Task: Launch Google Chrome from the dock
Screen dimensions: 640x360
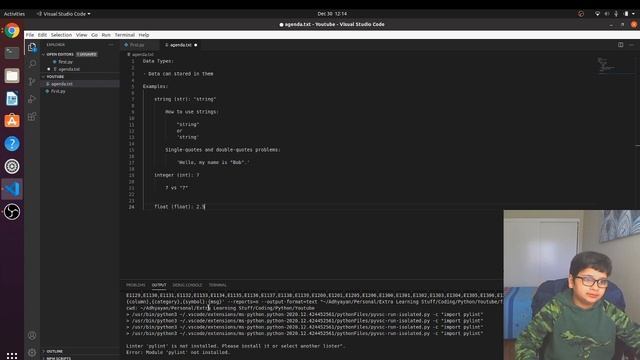Action: (12, 31)
